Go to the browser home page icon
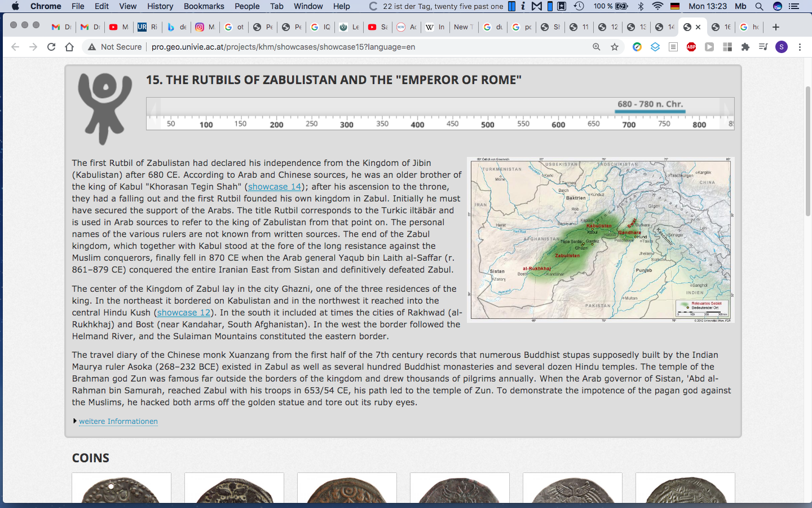This screenshot has height=508, width=812. [x=69, y=47]
